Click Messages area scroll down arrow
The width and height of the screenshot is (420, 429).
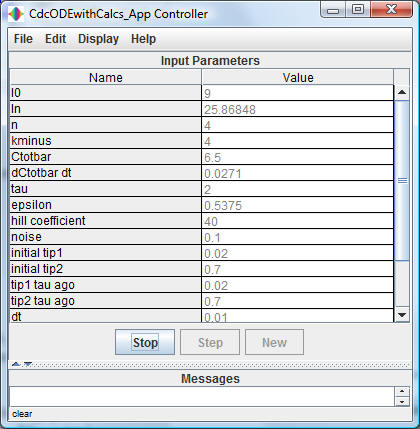click(402, 401)
